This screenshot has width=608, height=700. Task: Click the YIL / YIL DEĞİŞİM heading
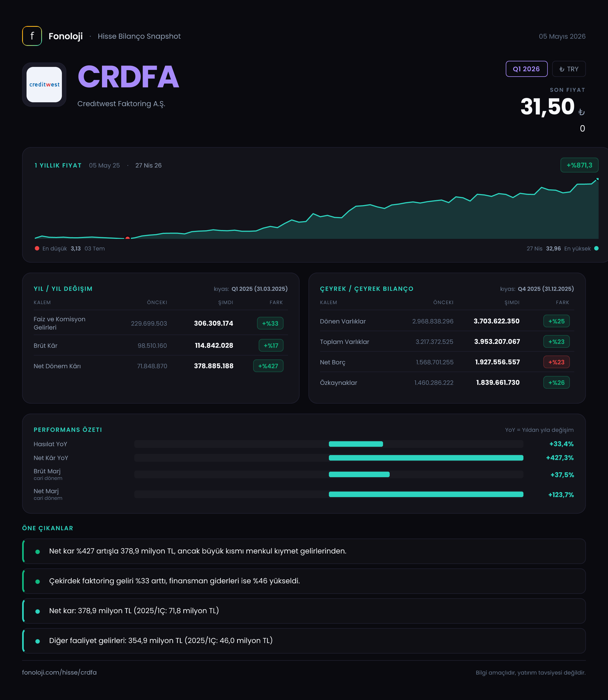point(63,289)
